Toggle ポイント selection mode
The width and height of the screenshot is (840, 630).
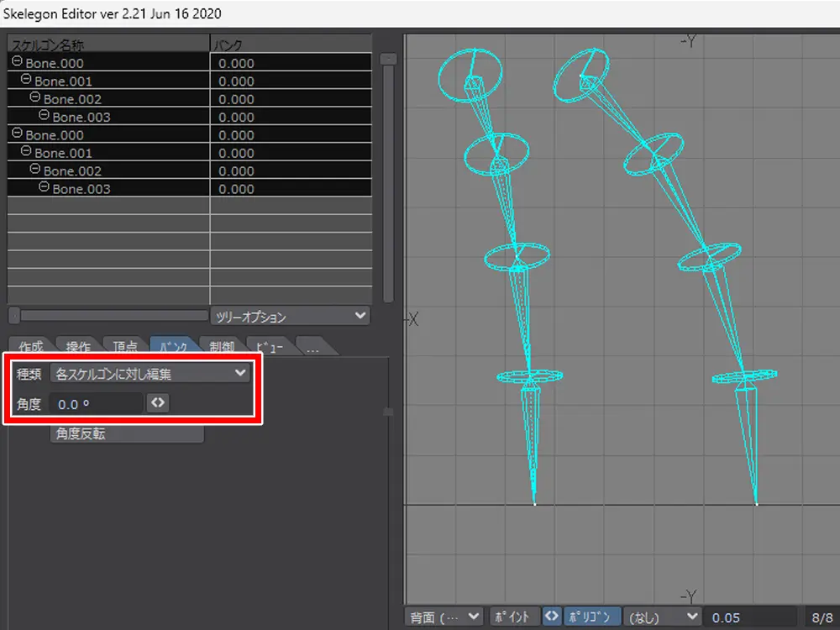click(x=512, y=617)
